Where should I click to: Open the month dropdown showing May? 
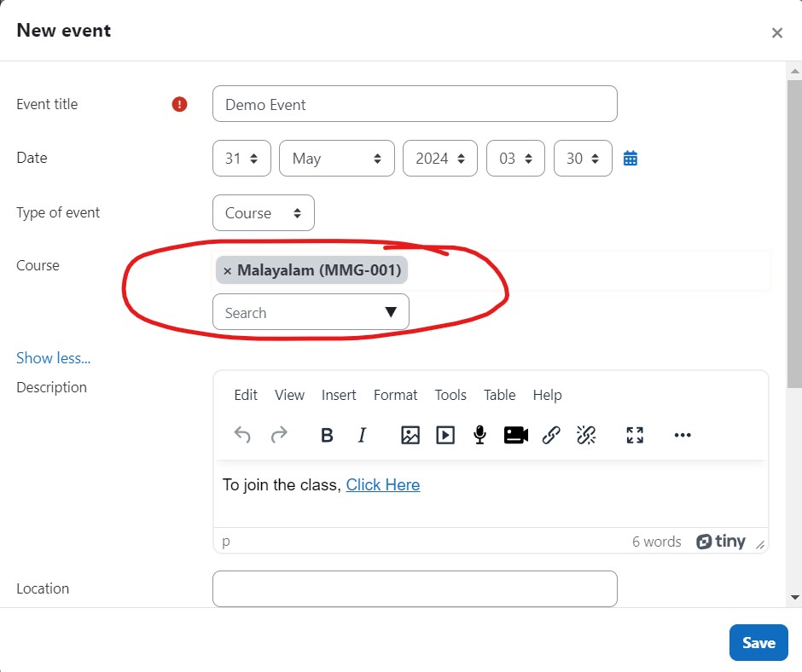click(336, 159)
